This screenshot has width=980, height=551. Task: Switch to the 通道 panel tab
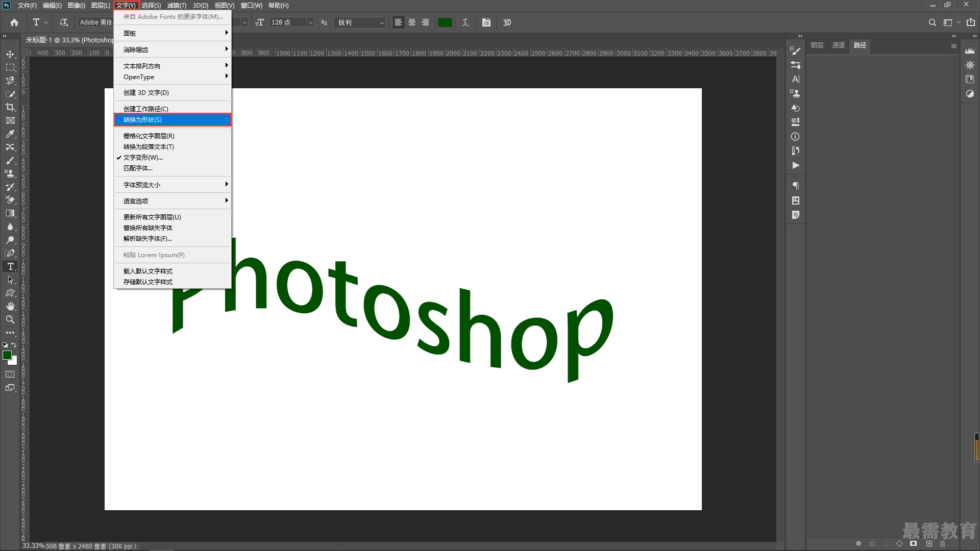click(x=839, y=45)
